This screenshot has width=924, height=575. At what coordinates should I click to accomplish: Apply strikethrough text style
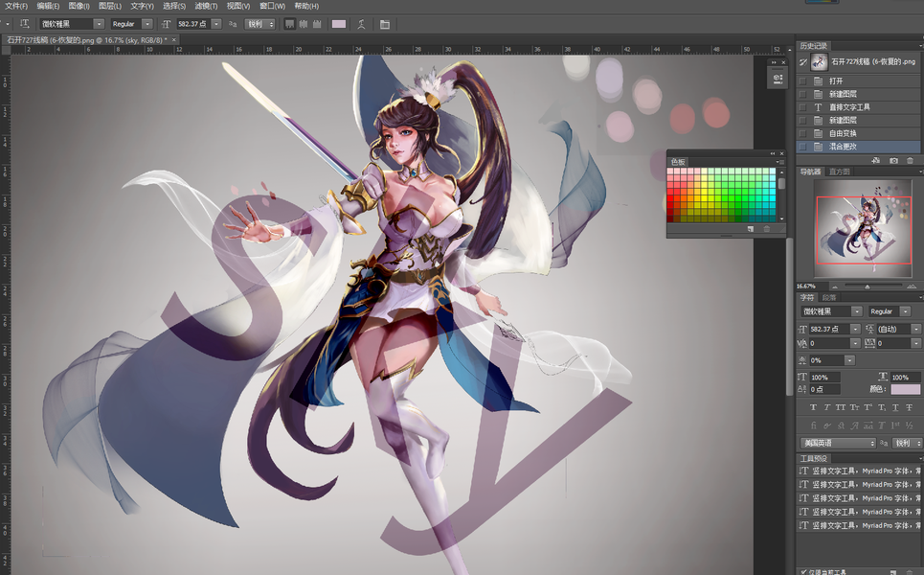coord(910,407)
